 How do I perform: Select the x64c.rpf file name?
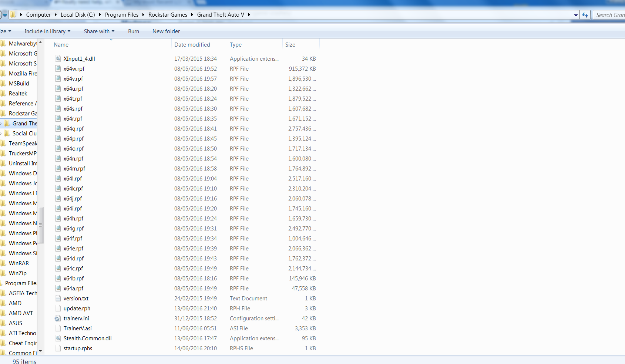[73, 269]
